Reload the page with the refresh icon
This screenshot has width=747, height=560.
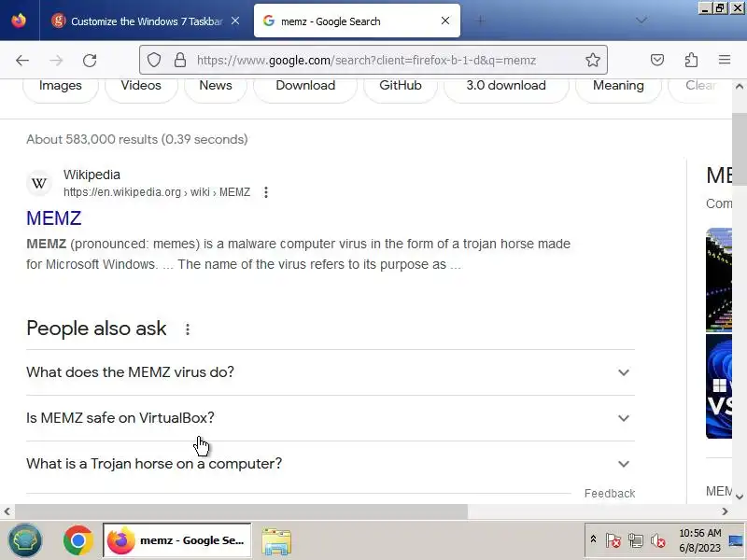tap(90, 61)
